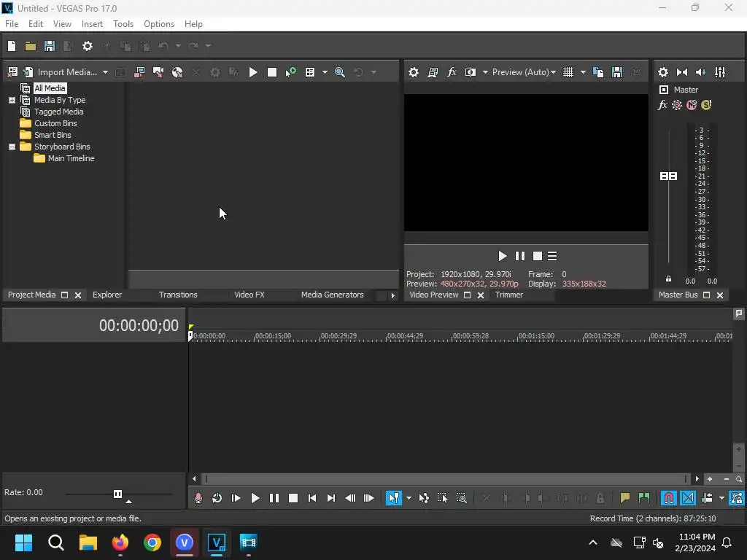Open the Import Media dropdown arrow
The height and width of the screenshot is (560, 747).
point(105,72)
